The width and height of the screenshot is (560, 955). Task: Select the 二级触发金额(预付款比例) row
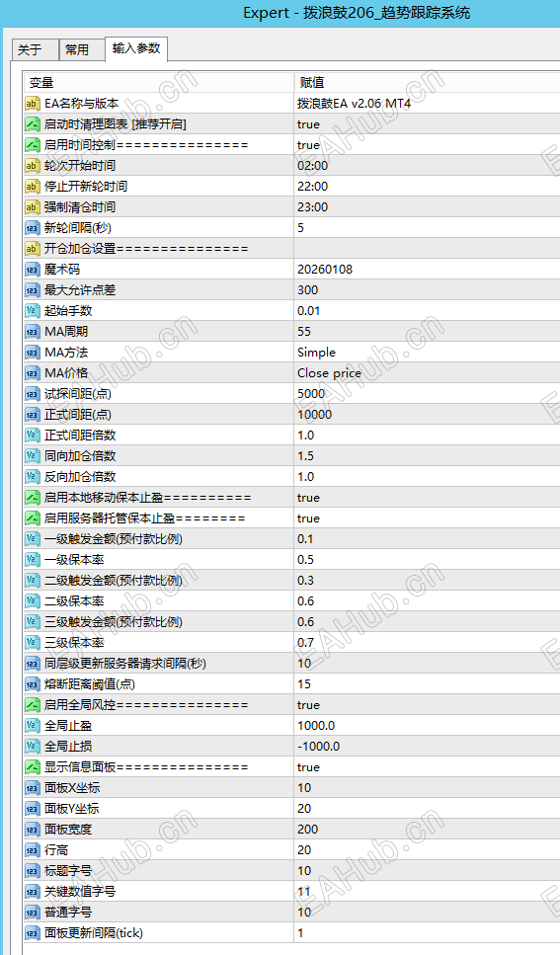292,581
